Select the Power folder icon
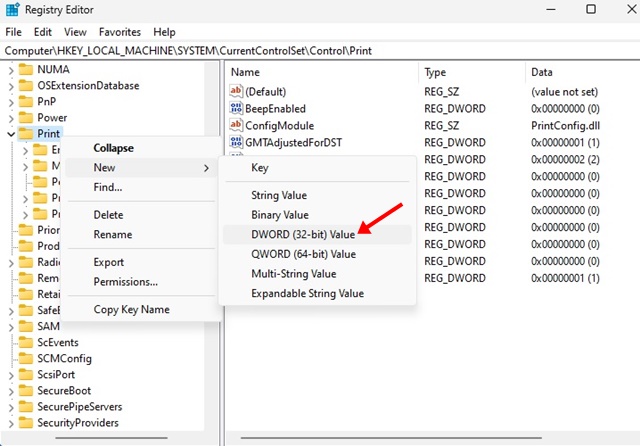The image size is (640, 446). (26, 118)
